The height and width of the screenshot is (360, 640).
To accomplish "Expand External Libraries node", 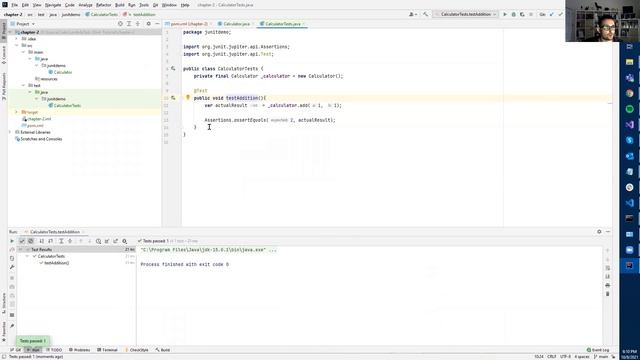I will (10, 132).
